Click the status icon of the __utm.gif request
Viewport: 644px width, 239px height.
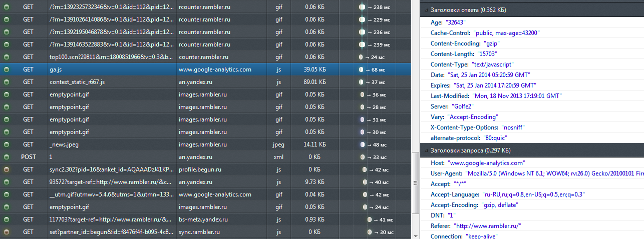click(x=7, y=194)
